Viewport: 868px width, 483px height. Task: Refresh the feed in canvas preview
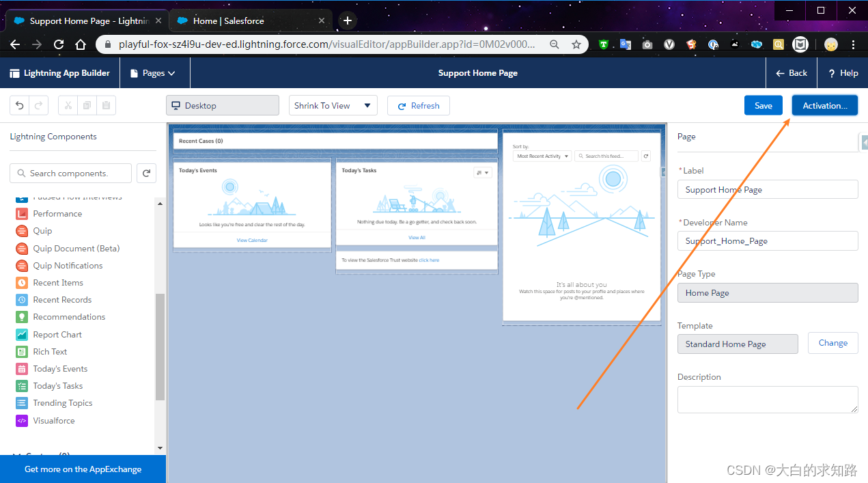click(646, 156)
